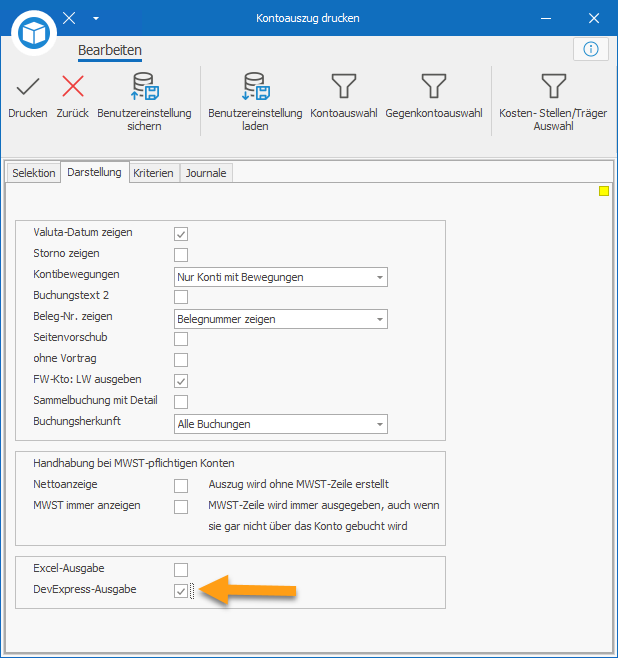Screen dimensions: 618x658
Task: Load user settings via Benutzereinstellung laden
Action: [x=255, y=101]
